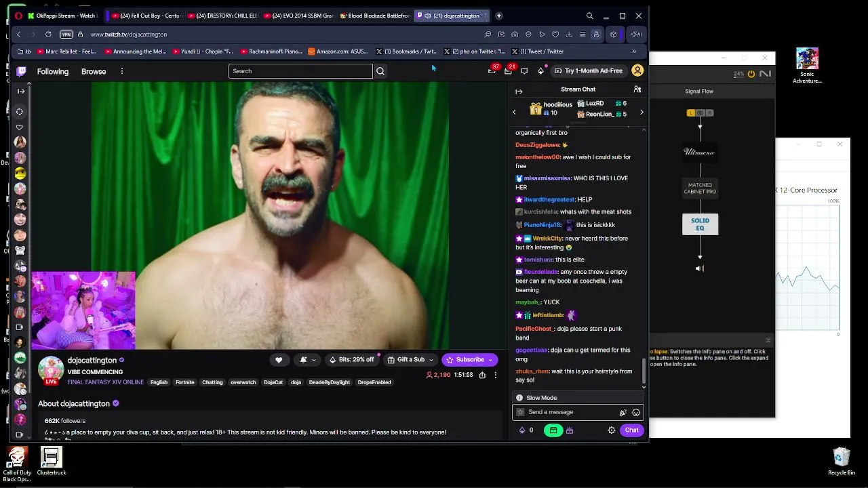Open the Whispers speech bubble icon

tap(524, 71)
